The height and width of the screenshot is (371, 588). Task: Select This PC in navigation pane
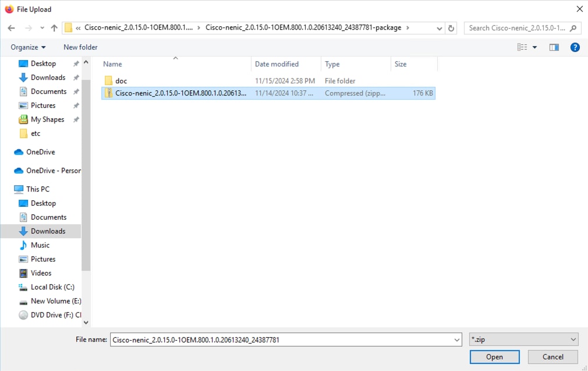(x=37, y=189)
